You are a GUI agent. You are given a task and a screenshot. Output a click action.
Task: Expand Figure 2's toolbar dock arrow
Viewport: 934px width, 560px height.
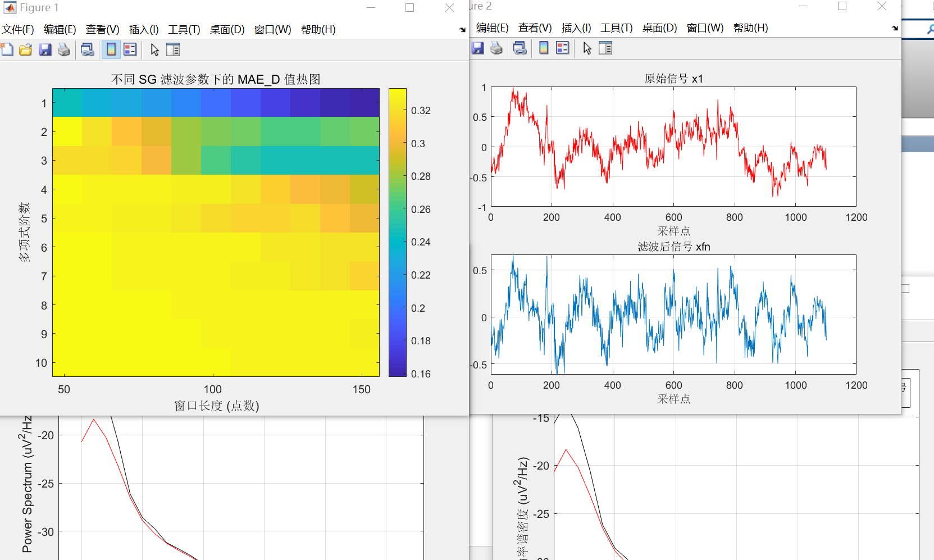(895, 28)
